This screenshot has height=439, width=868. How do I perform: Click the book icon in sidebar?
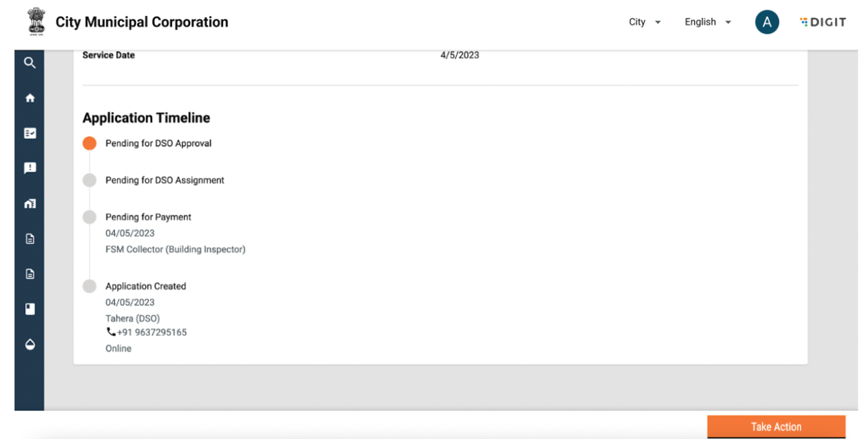tap(30, 309)
